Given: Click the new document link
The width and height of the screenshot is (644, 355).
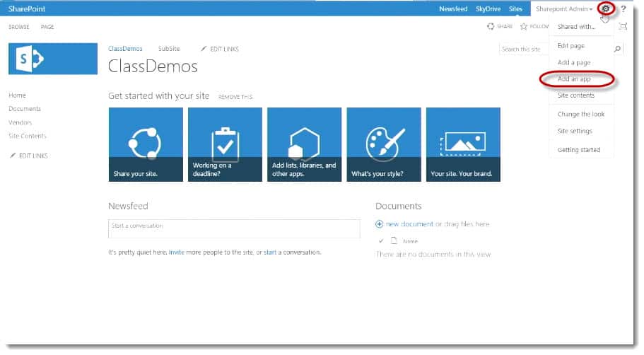Looking at the screenshot, I should (x=409, y=224).
